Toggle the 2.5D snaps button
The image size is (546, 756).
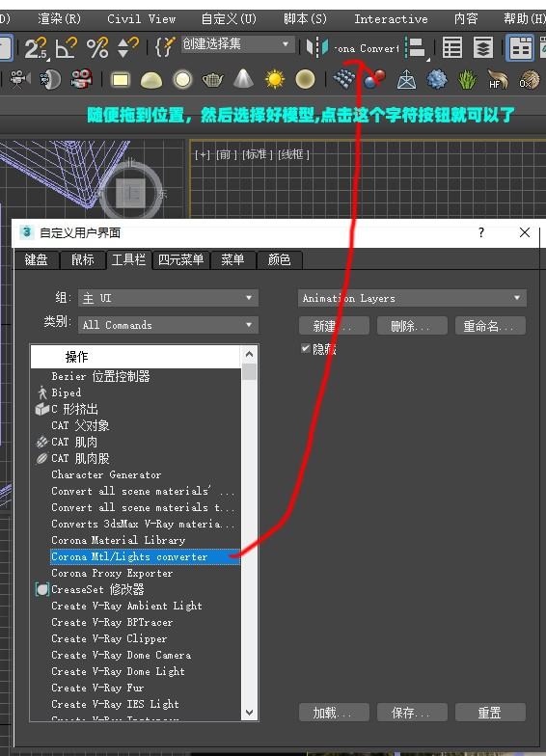(x=35, y=48)
